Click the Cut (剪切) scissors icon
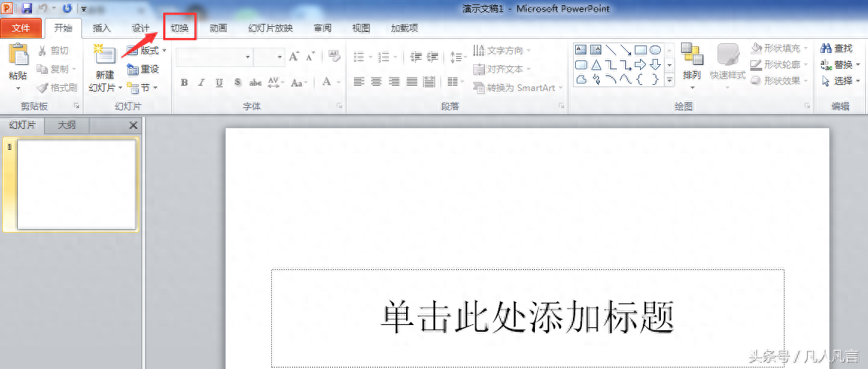The width and height of the screenshot is (868, 369). tap(42, 51)
